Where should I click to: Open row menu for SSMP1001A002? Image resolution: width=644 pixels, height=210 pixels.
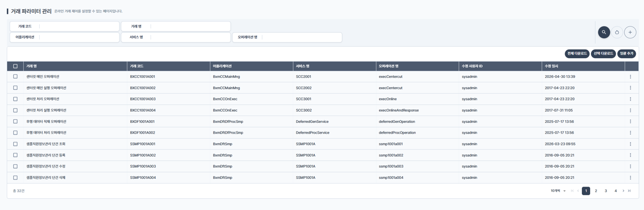click(630, 155)
